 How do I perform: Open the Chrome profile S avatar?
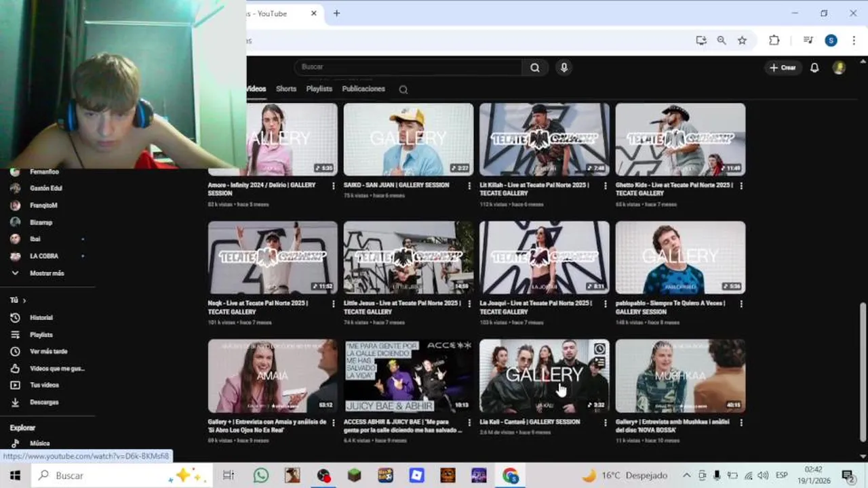(x=831, y=41)
